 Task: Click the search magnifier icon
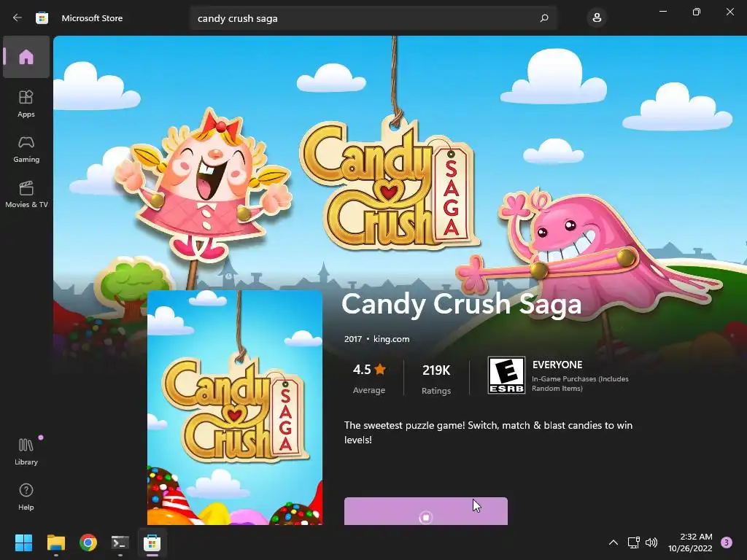pyautogui.click(x=544, y=18)
